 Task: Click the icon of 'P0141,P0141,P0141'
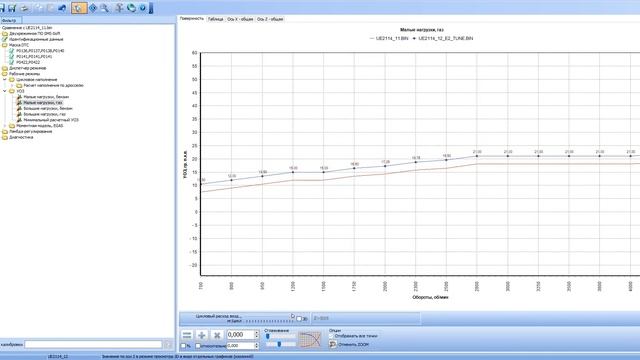[x=11, y=56]
